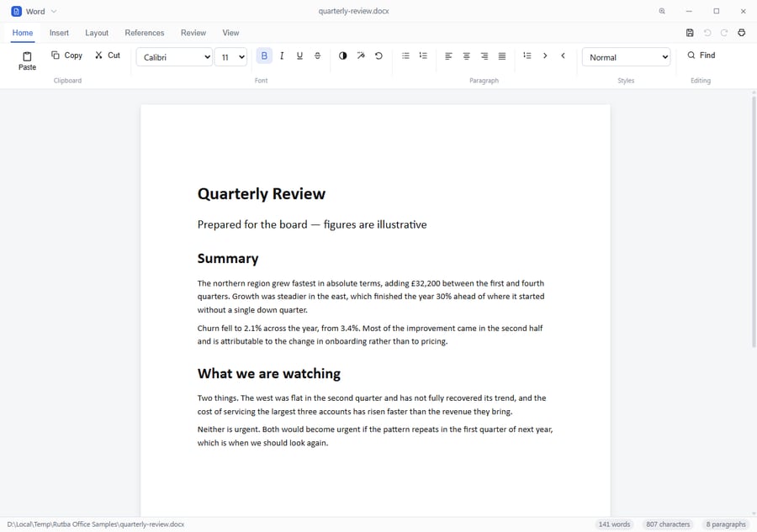
Task: Click the blue Word app icon
Action: click(17, 11)
